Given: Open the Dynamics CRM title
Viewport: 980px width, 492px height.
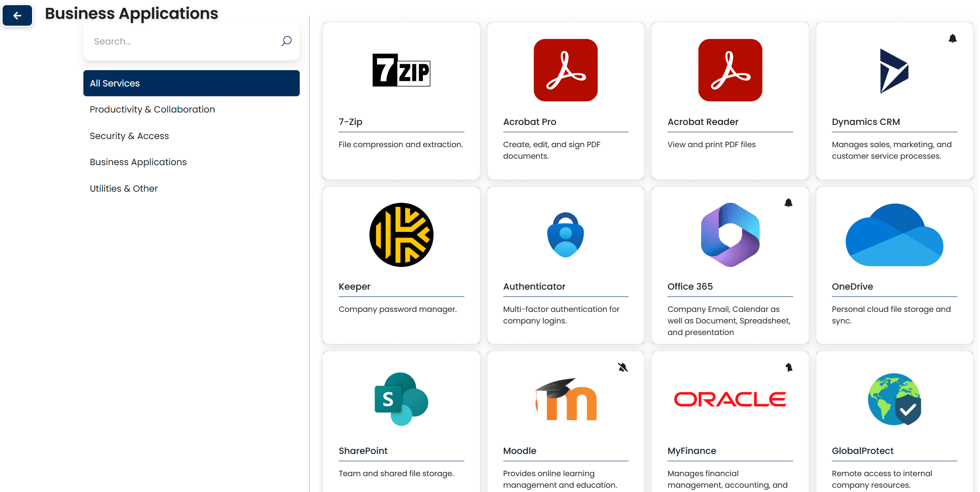Looking at the screenshot, I should 865,122.
